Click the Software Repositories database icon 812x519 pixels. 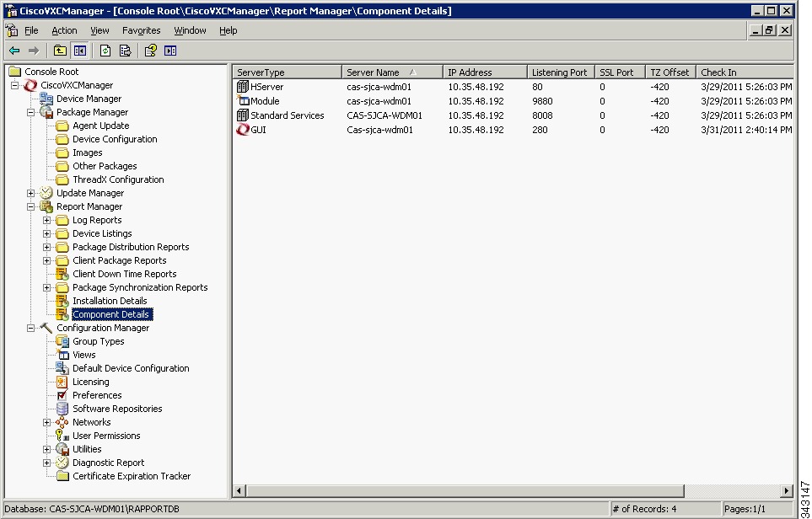[62, 409]
